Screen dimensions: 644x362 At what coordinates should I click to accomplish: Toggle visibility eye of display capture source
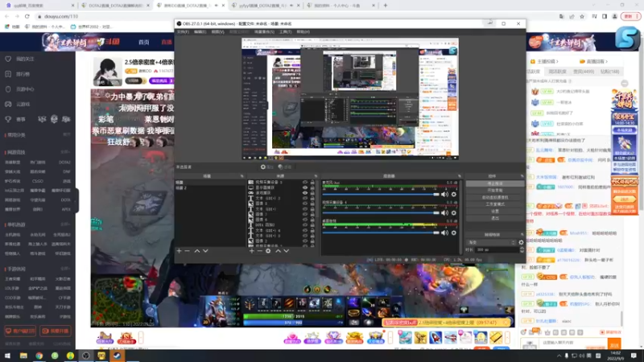(305, 187)
